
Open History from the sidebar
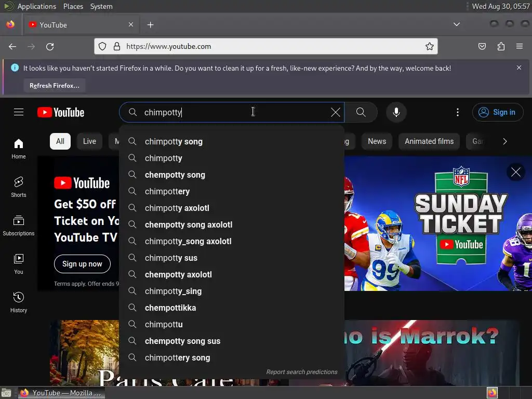tap(19, 302)
